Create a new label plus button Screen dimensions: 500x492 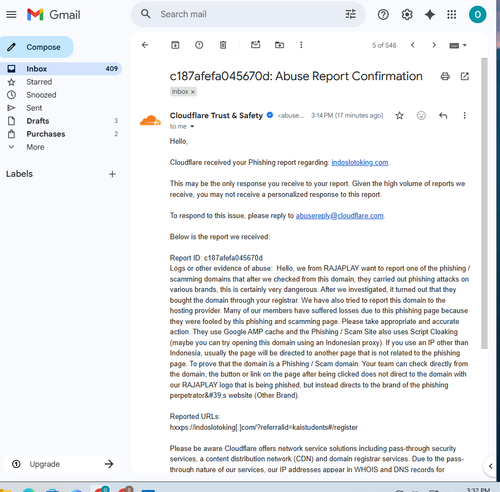click(x=112, y=174)
